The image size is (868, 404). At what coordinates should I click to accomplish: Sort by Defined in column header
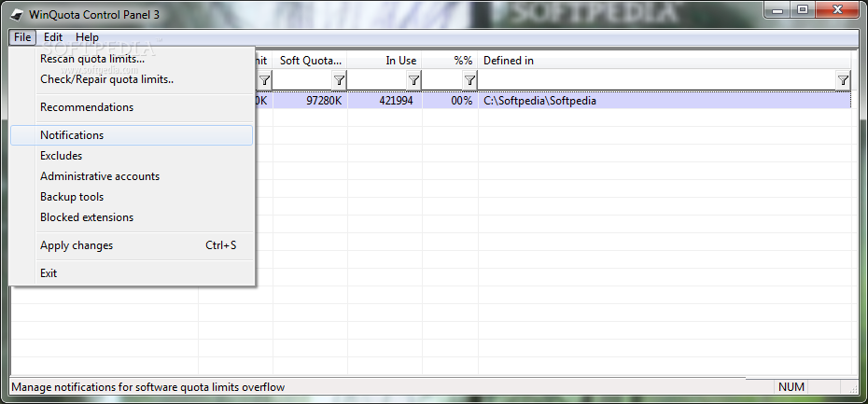pos(665,61)
